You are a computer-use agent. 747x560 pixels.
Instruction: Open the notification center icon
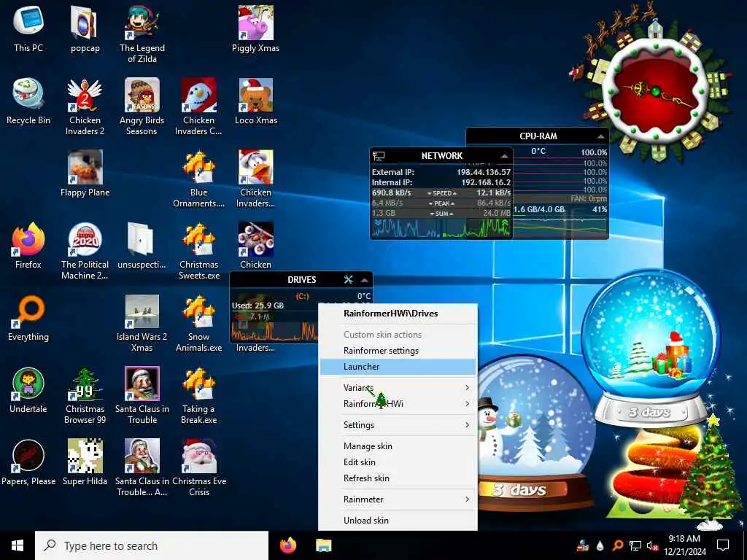click(x=723, y=545)
